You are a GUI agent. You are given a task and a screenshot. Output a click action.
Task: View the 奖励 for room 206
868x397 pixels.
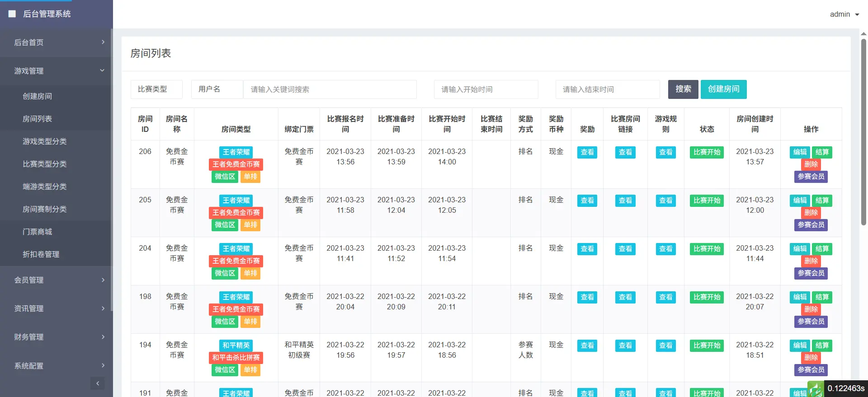click(x=587, y=152)
